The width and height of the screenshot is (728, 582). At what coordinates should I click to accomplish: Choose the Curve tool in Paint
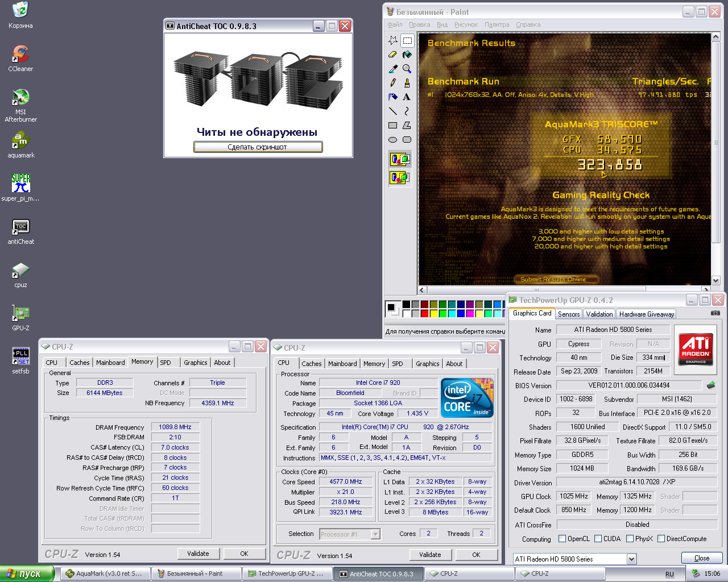[x=407, y=111]
